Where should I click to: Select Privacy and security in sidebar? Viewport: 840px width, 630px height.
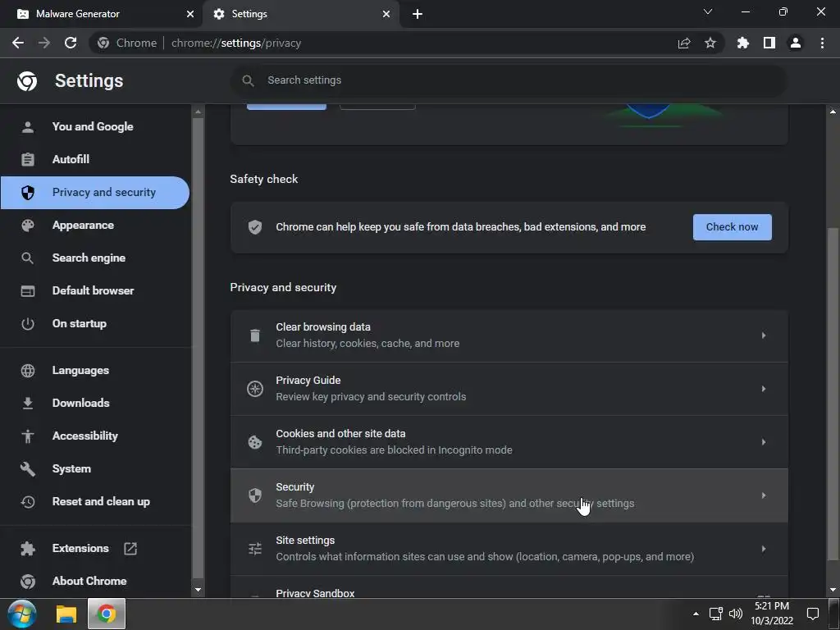click(x=95, y=193)
